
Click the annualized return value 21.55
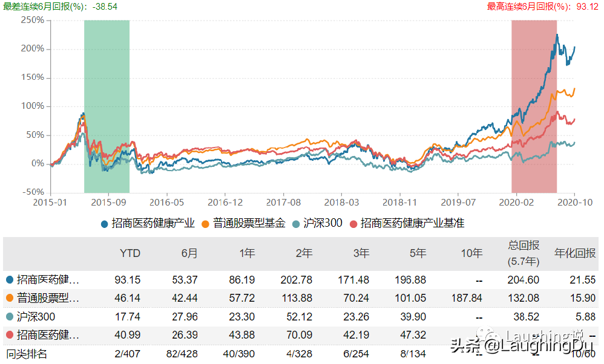coord(582,280)
